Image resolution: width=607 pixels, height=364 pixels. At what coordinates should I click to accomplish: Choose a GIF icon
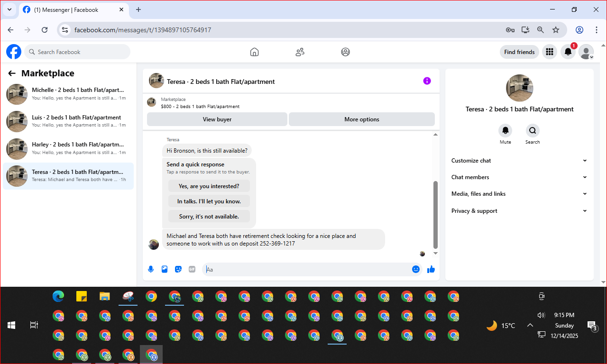tap(192, 269)
